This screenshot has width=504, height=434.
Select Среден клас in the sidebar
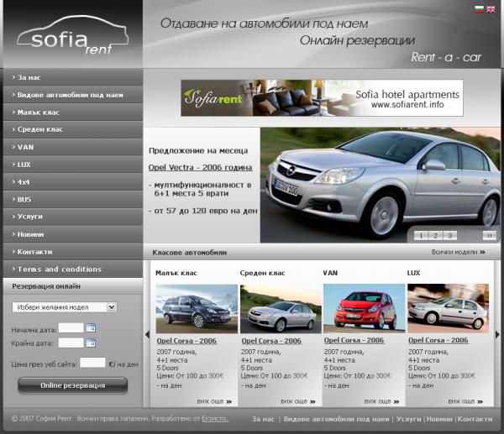(x=73, y=129)
